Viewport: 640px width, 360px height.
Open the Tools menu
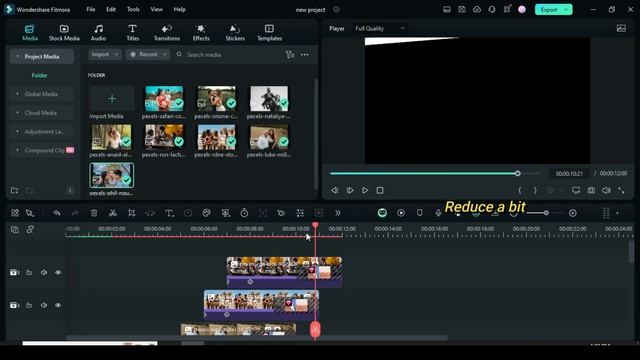133,9
